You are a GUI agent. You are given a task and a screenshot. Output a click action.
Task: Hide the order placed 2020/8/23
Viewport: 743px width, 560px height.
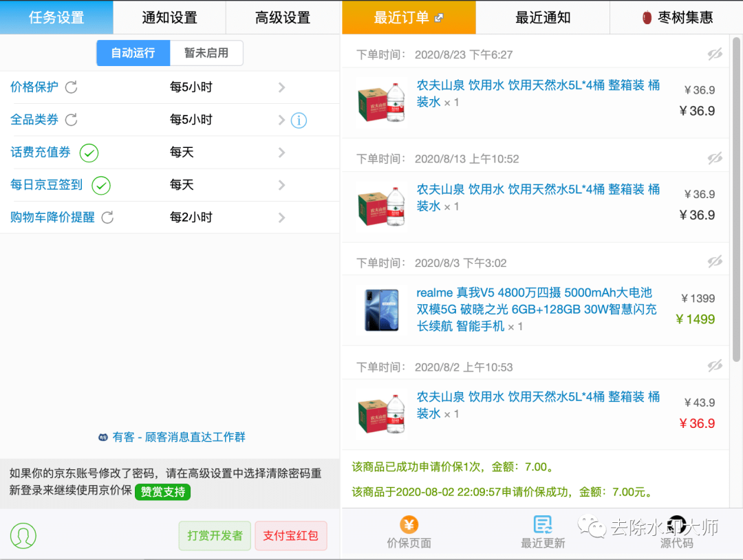(x=715, y=54)
